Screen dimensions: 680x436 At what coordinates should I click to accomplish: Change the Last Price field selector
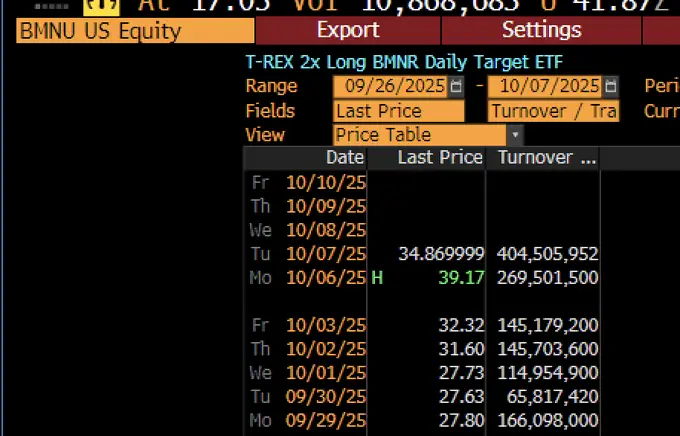click(x=399, y=111)
